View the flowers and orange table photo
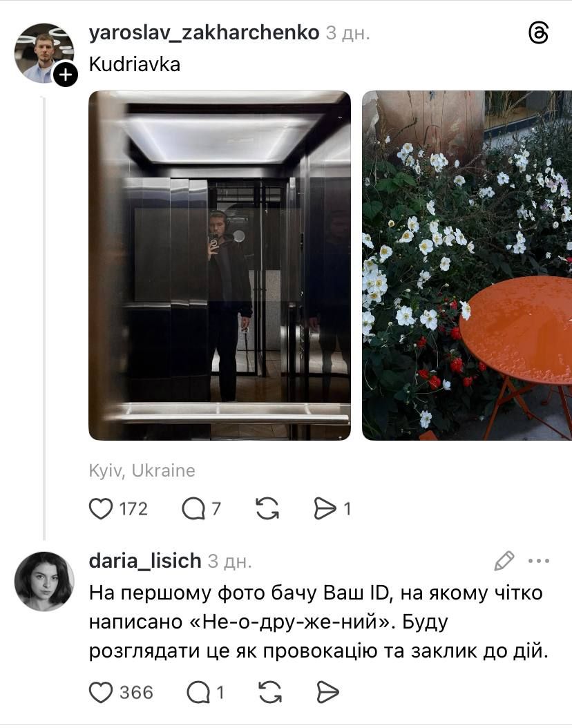Viewport: 572px width, 728px height. pyautogui.click(x=467, y=265)
